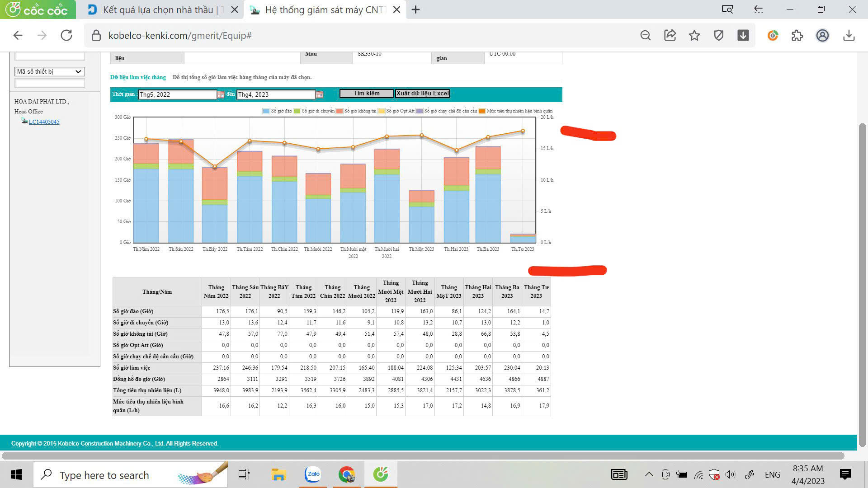Screen dimensions: 868x488
Task: Close the 'Kết quả lựa chọn nhà thầu' tab
Action: click(234, 9)
